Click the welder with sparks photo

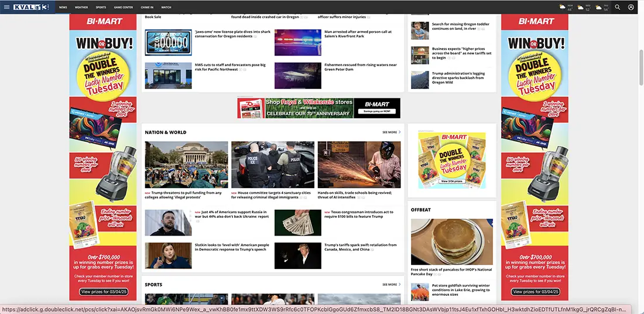click(359, 165)
